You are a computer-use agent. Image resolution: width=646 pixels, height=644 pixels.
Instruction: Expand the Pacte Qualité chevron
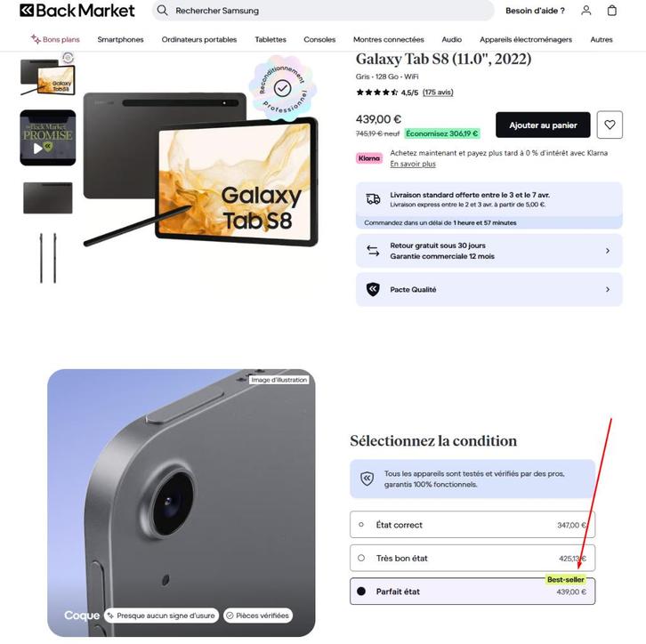pos(608,289)
